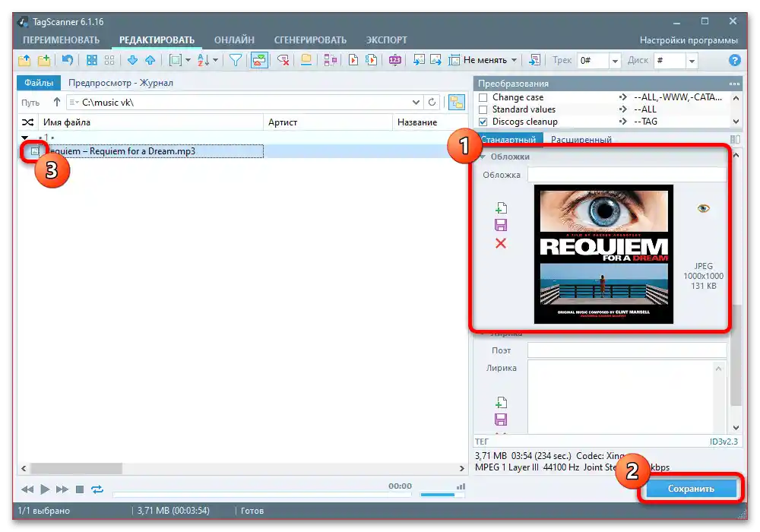Click the yellow folder highlight icon
Image resolution: width=760 pixels, height=532 pixels.
306,60
